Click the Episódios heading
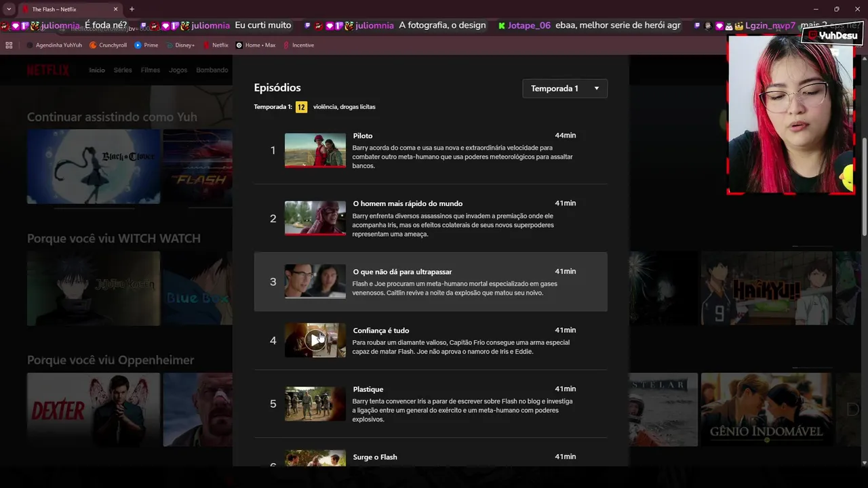Screen dimensions: 868x488 click(x=277, y=87)
